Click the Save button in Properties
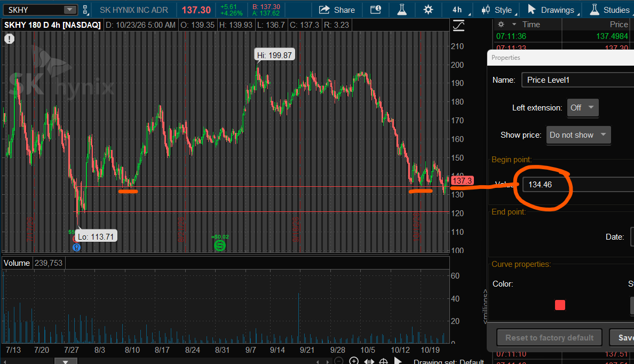This screenshot has width=634, height=364. click(622, 337)
